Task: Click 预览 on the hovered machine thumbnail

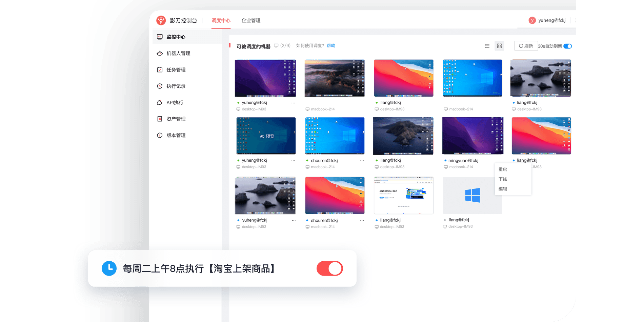Action: [267, 136]
